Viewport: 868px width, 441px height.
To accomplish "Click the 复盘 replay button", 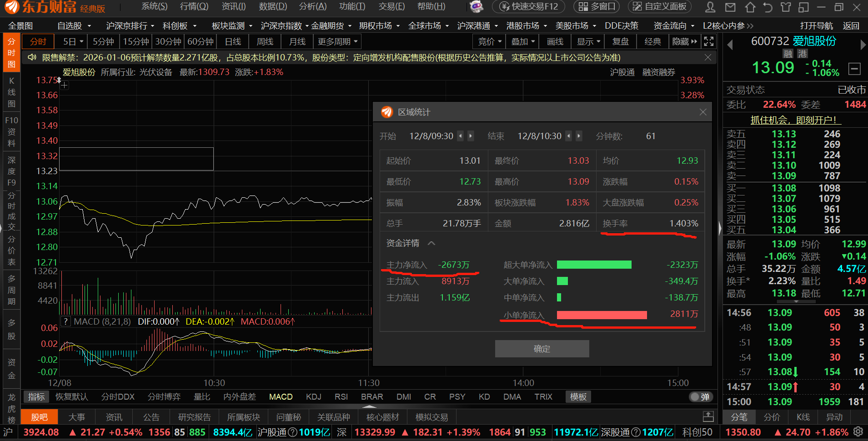I will [621, 42].
